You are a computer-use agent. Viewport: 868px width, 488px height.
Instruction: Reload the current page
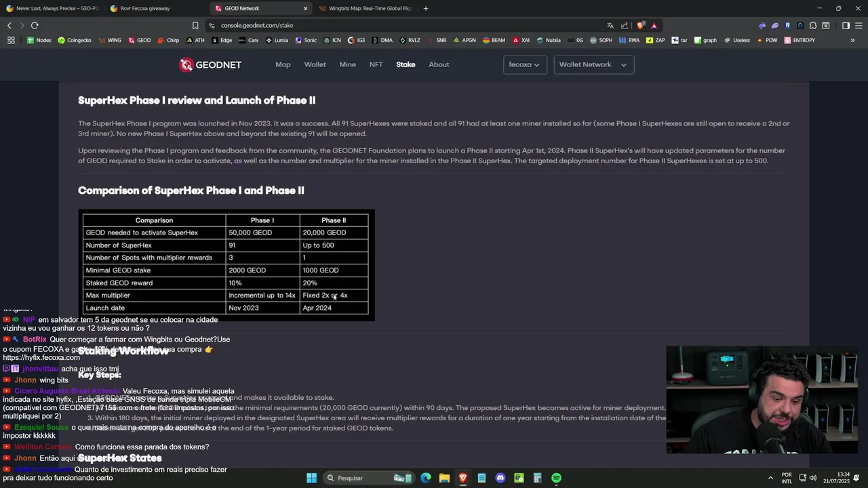click(x=35, y=25)
